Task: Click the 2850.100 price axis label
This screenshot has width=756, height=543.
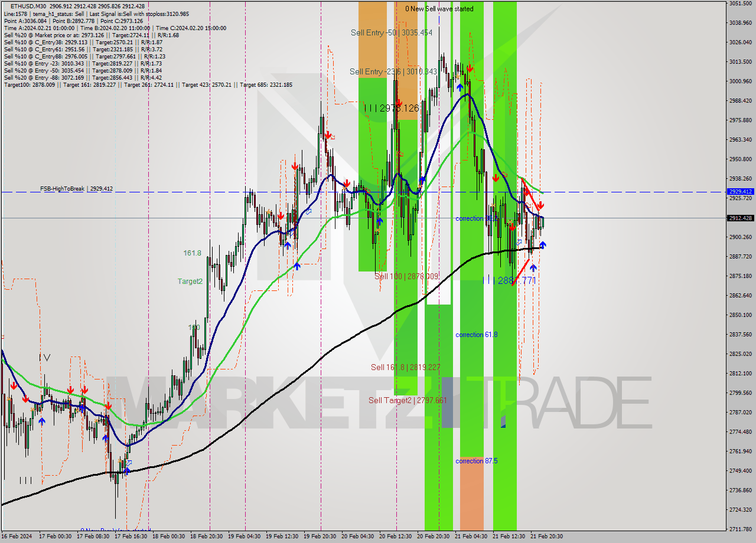Action: 741,315
